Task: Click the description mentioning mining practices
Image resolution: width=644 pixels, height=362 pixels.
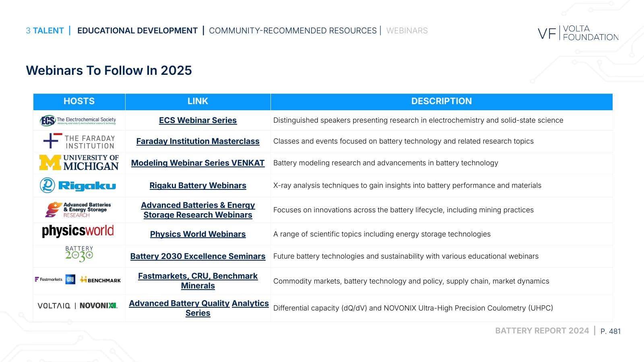Action: click(x=403, y=210)
